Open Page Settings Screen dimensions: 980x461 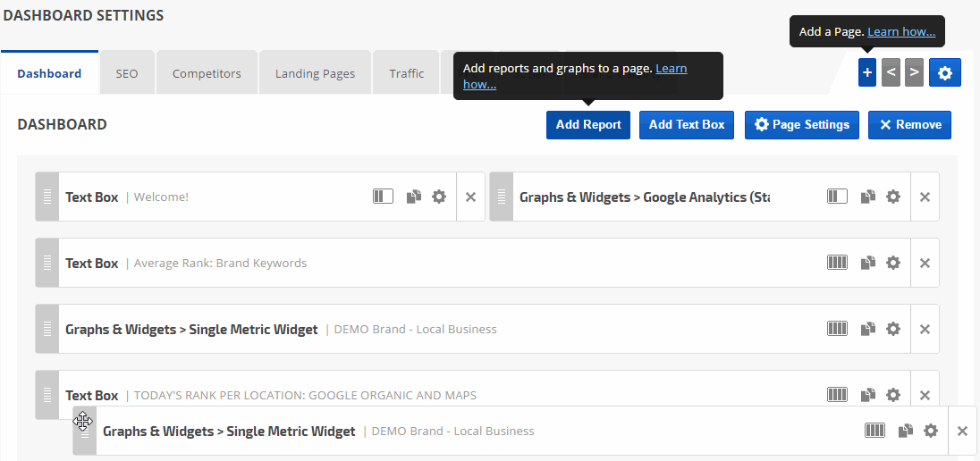pos(802,125)
